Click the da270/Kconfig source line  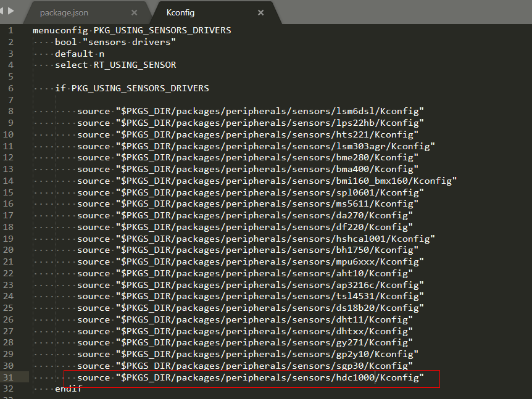point(245,215)
